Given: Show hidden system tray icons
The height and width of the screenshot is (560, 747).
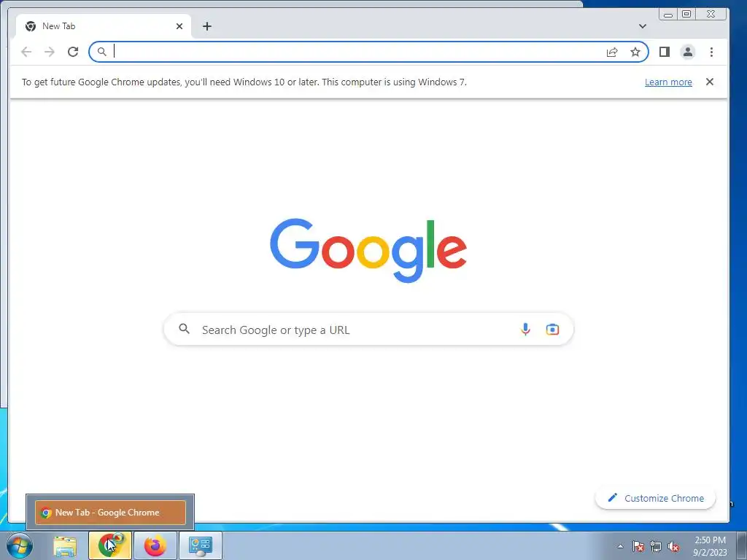Looking at the screenshot, I should click(x=620, y=546).
